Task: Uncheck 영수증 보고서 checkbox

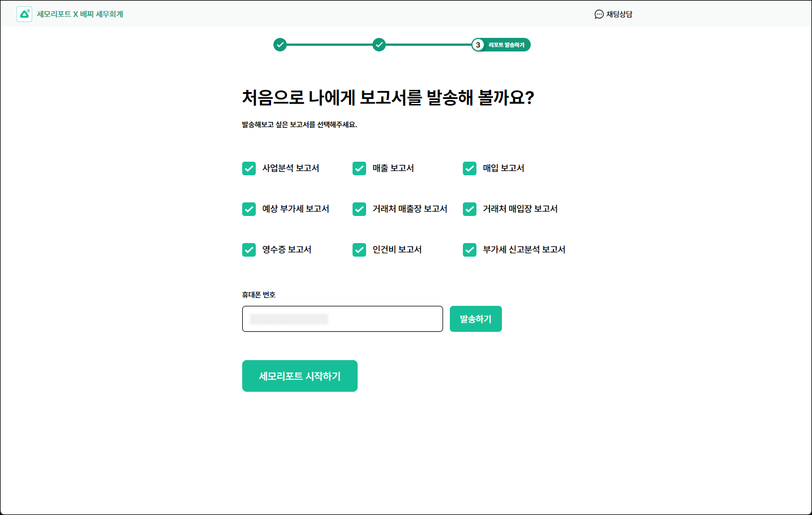Action: pyautogui.click(x=249, y=250)
